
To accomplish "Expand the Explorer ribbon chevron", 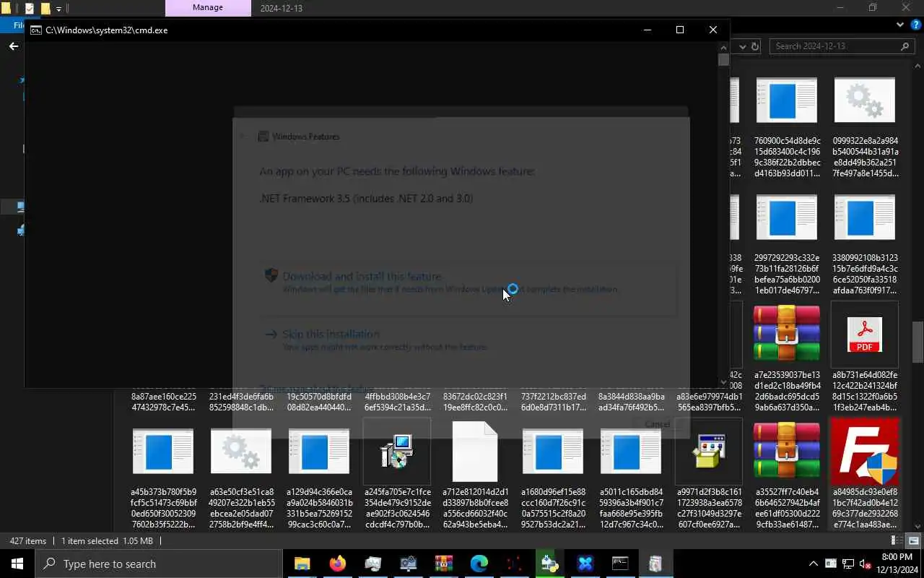I will coord(899,25).
